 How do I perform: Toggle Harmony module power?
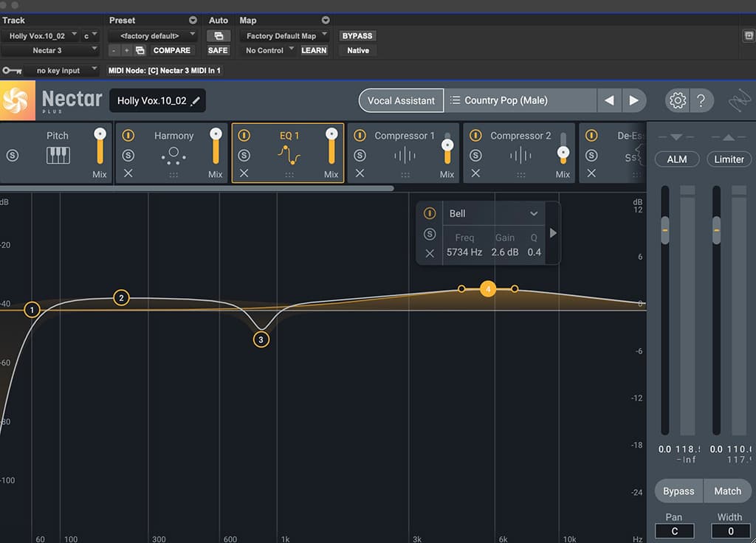[x=128, y=136]
